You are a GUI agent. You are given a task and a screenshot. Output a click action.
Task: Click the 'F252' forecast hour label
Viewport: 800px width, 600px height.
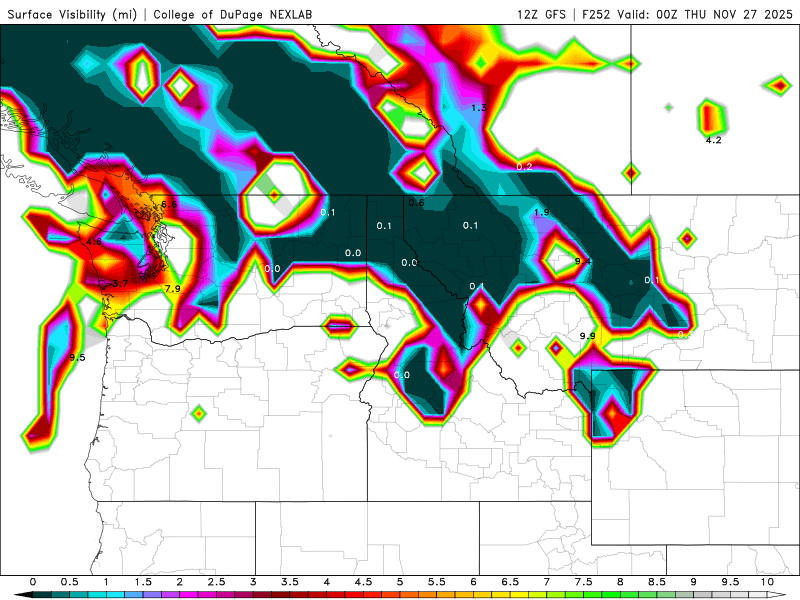coord(596,14)
